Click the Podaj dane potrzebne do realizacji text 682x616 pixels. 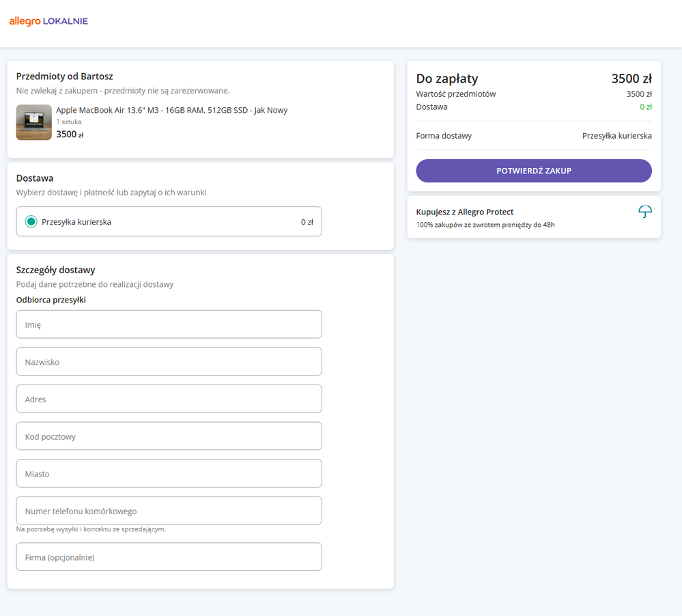95,284
